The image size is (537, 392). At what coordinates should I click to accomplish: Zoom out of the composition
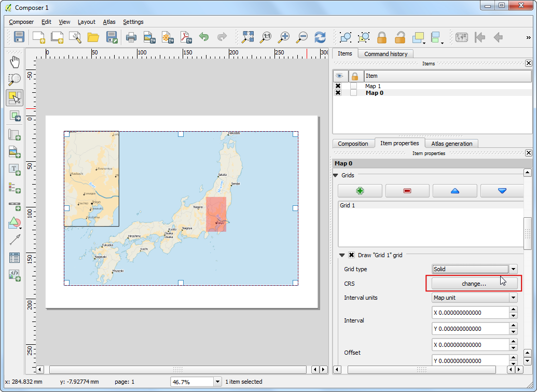pyautogui.click(x=302, y=37)
